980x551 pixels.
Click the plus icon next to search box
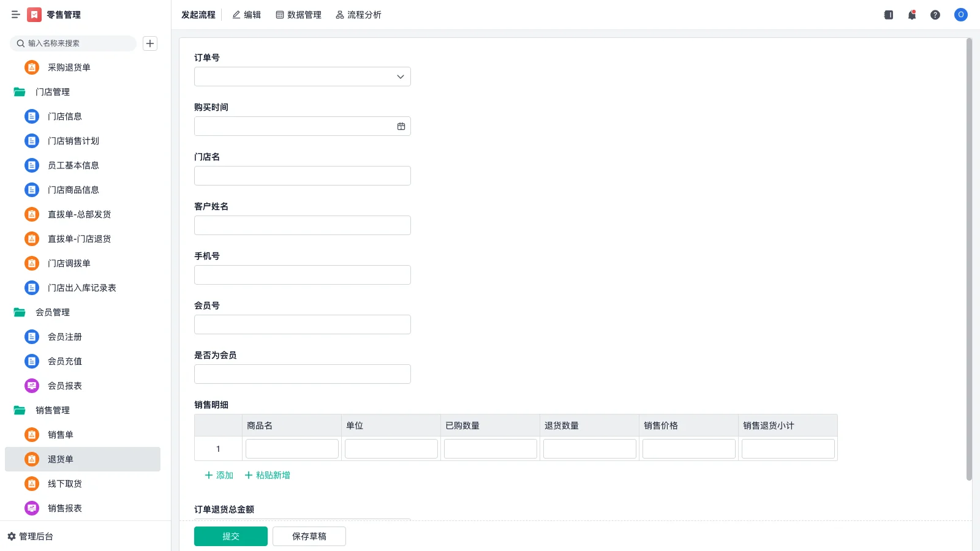point(150,43)
